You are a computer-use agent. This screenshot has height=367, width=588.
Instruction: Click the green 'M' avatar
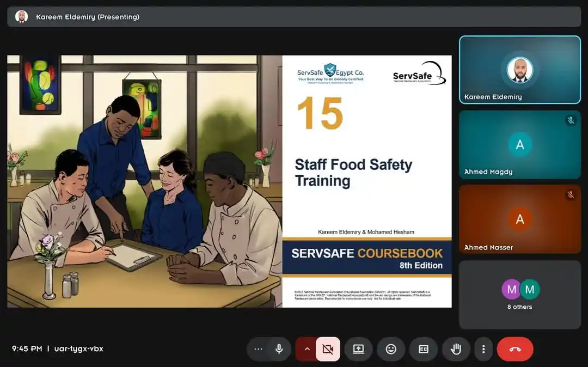click(x=530, y=289)
